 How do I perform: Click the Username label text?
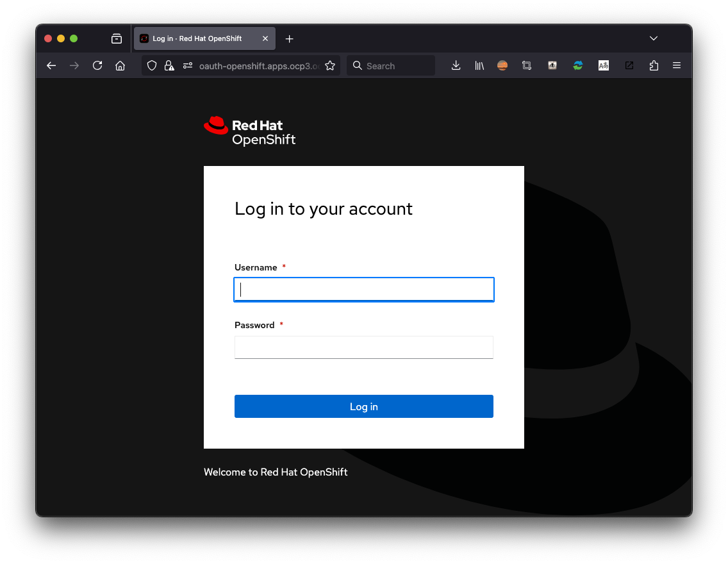click(256, 267)
